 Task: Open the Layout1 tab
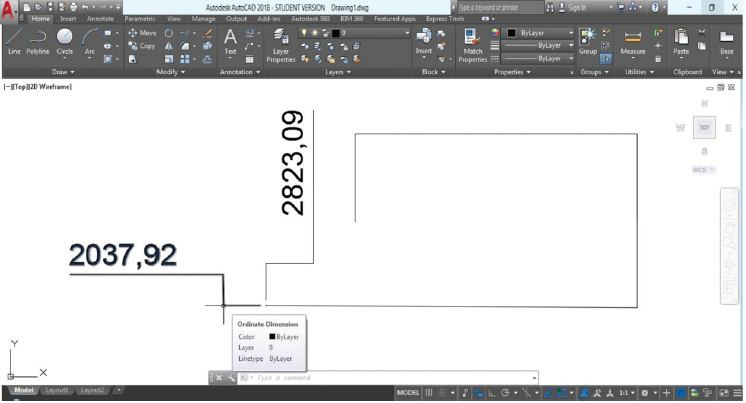tap(59, 390)
